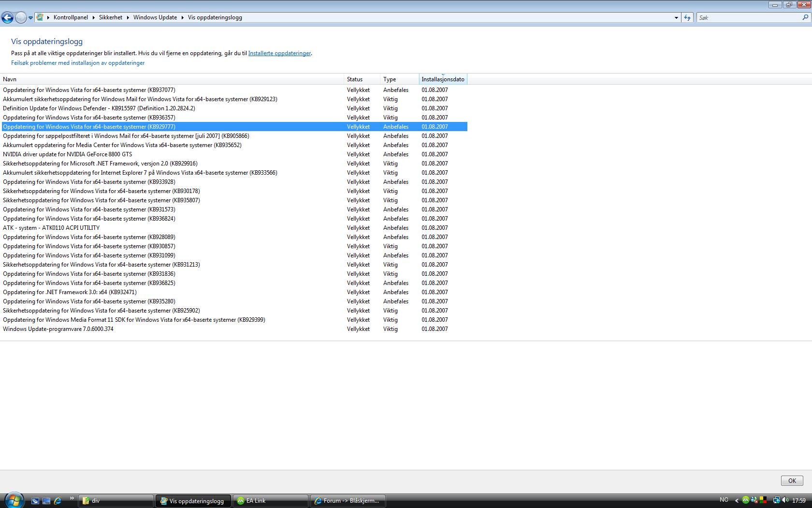Navigate to Kontrollpanel in breadcrumb
Image resolution: width=812 pixels, height=508 pixels.
tap(71, 17)
